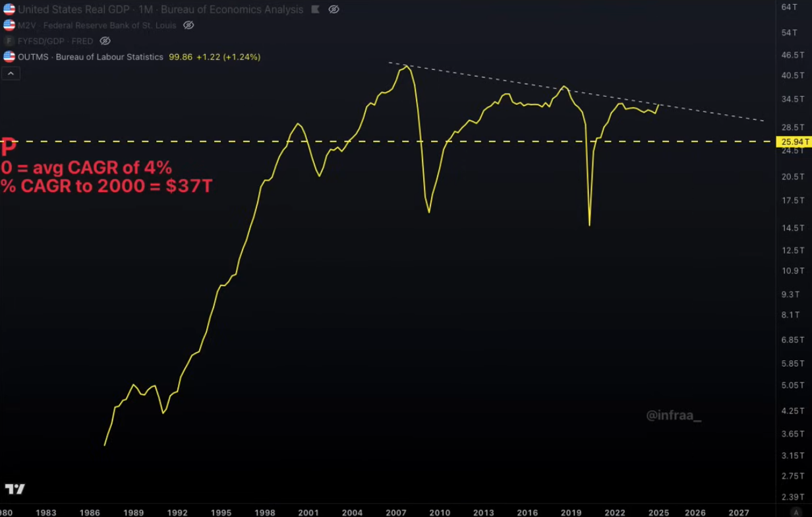812x517 pixels.
Task: Click the 6.85T price axis label
Action: 792,340
